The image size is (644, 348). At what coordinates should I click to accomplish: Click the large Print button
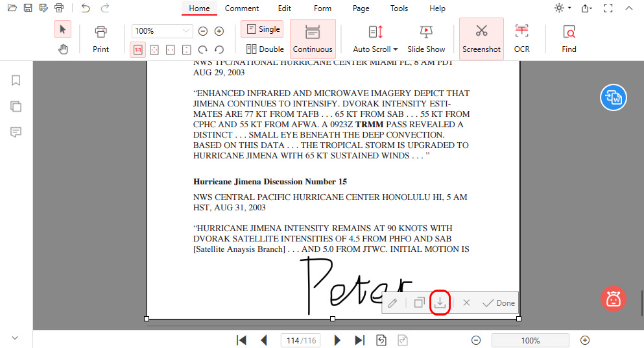tap(101, 39)
